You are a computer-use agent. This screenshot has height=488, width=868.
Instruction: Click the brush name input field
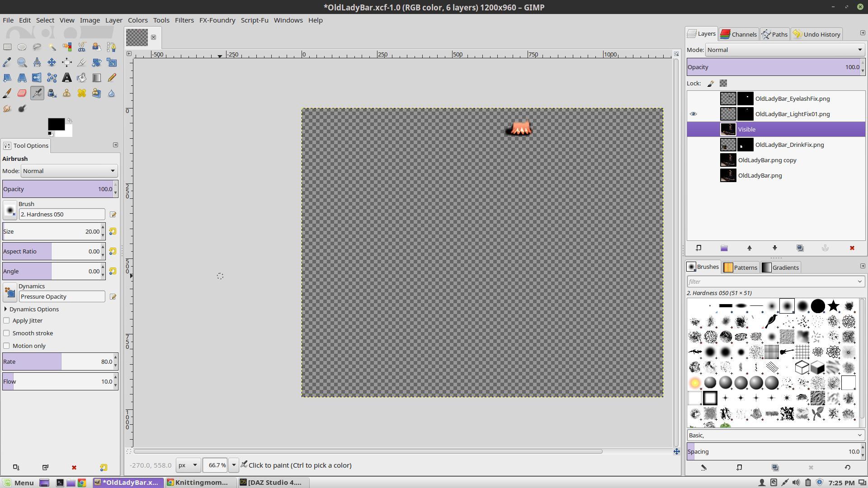pos(61,214)
